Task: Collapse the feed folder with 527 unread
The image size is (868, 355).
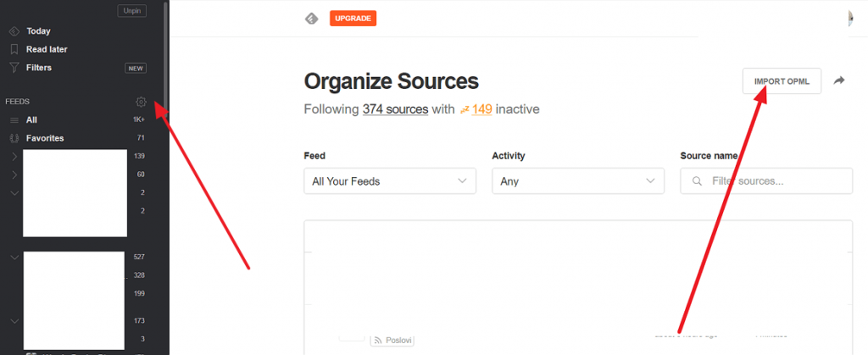Action: (x=14, y=257)
